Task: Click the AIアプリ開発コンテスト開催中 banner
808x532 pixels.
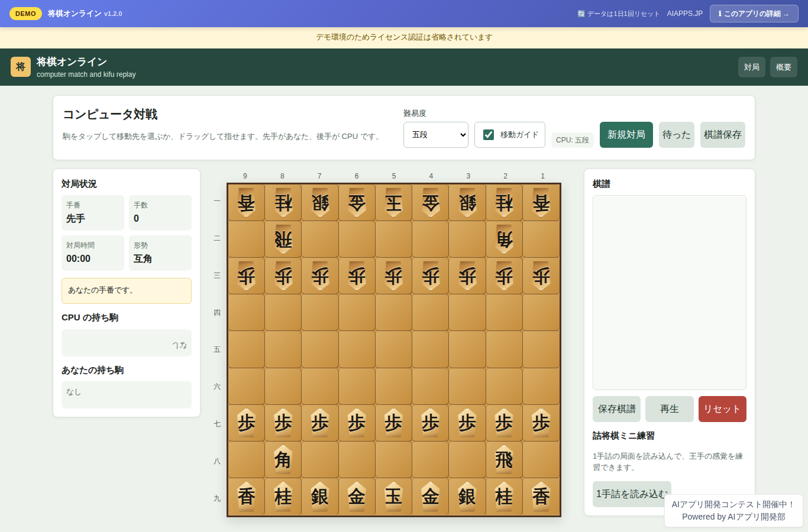Action: pos(733,511)
